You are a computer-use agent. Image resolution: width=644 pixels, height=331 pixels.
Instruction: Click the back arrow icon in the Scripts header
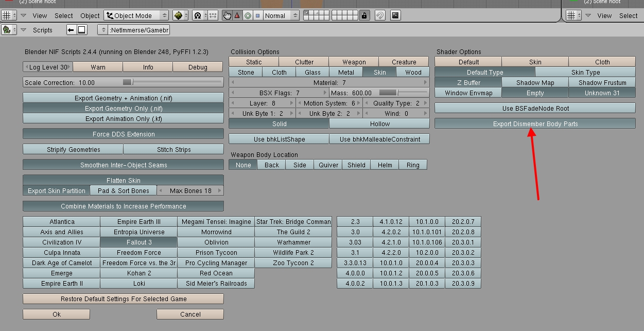point(71,30)
